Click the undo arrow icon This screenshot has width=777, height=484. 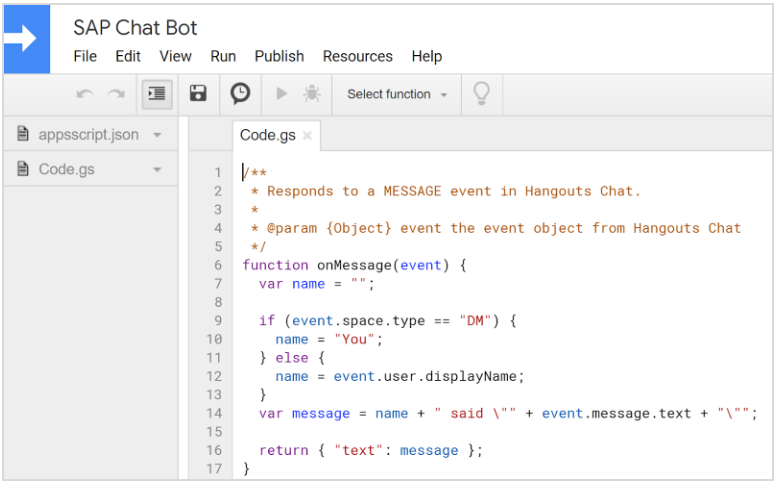pos(85,94)
